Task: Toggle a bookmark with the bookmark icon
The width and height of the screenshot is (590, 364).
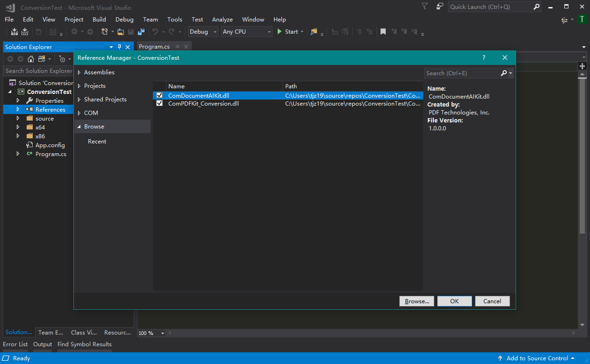Action: pos(383,32)
